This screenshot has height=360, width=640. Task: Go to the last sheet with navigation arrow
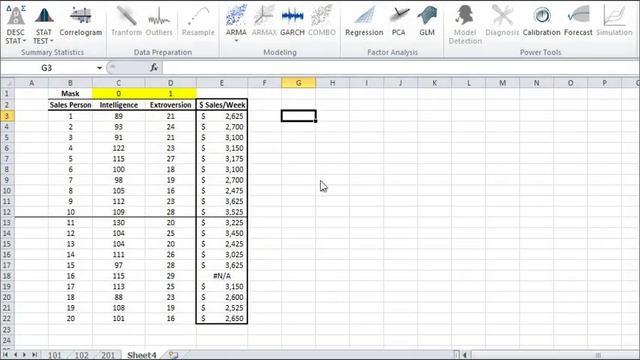(x=35, y=355)
